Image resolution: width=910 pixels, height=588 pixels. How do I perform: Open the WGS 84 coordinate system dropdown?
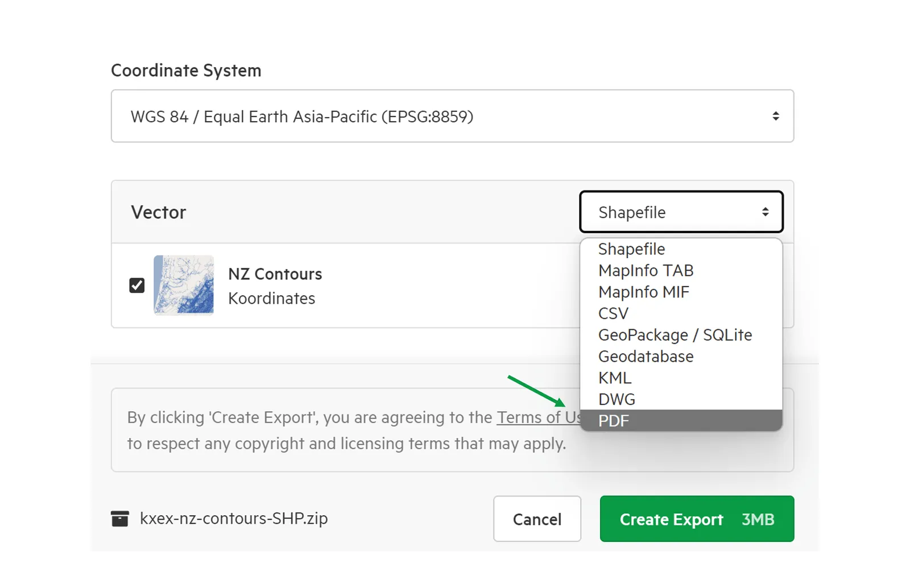(452, 116)
